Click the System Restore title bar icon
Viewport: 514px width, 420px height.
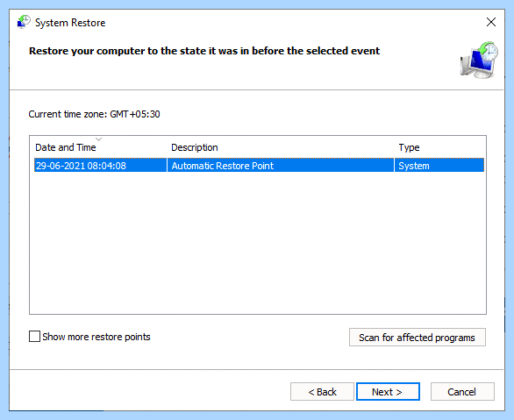pyautogui.click(x=24, y=22)
